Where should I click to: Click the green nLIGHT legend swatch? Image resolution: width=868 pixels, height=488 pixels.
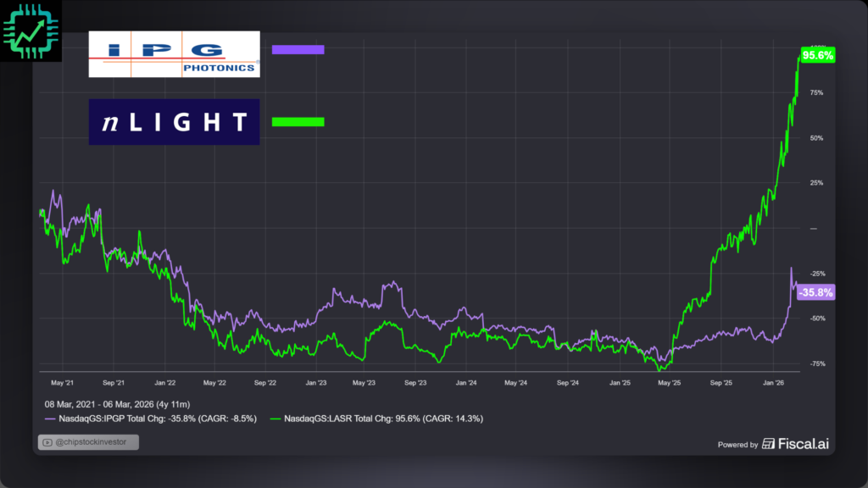pyautogui.click(x=298, y=122)
